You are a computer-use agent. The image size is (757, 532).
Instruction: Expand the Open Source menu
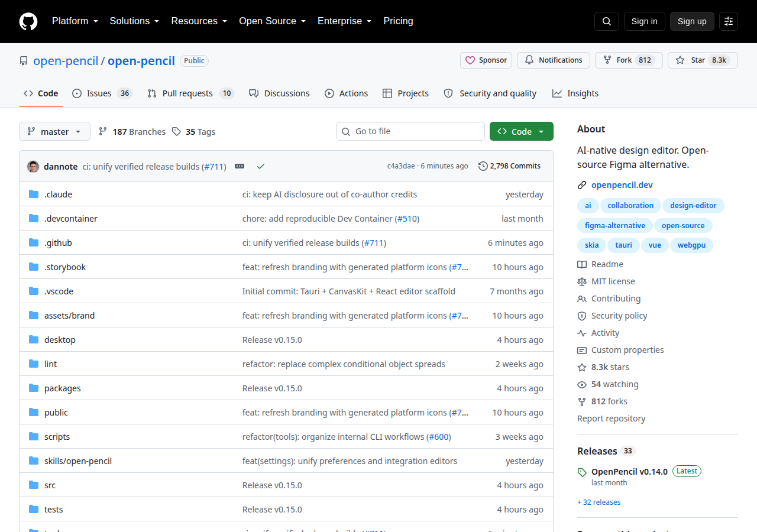pyautogui.click(x=273, y=21)
